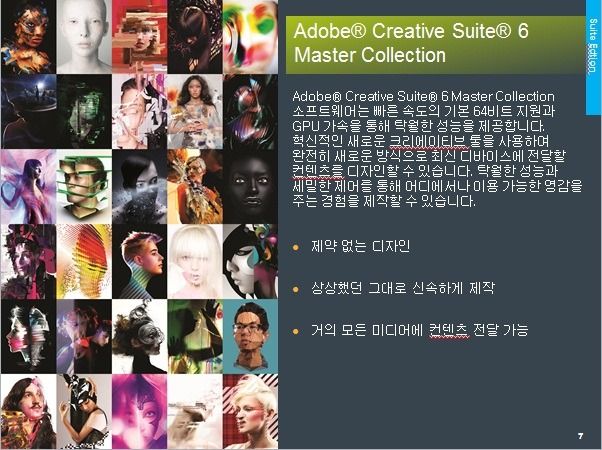Select the colorful paint splash abstract thumbnail
This screenshot has width=602, height=450.
point(250,37)
